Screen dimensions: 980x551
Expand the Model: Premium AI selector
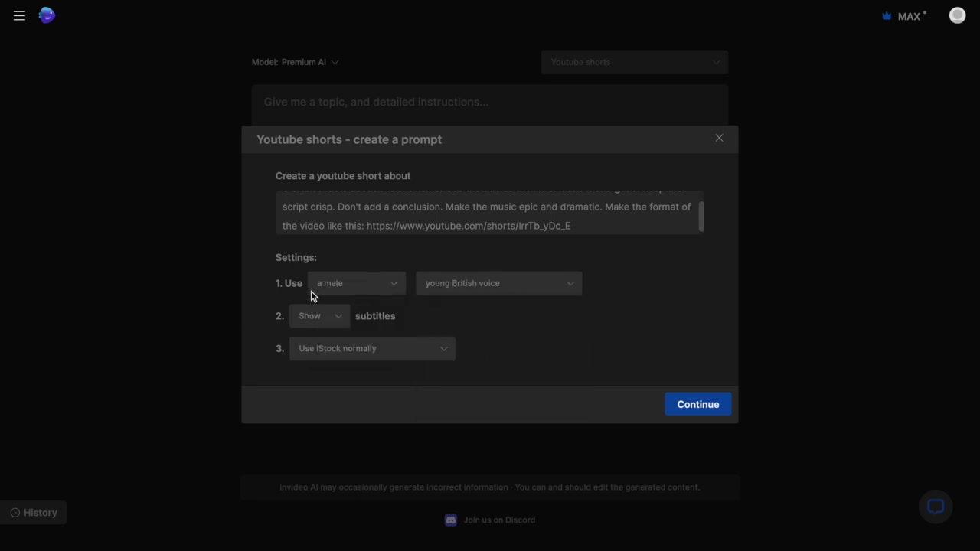295,62
